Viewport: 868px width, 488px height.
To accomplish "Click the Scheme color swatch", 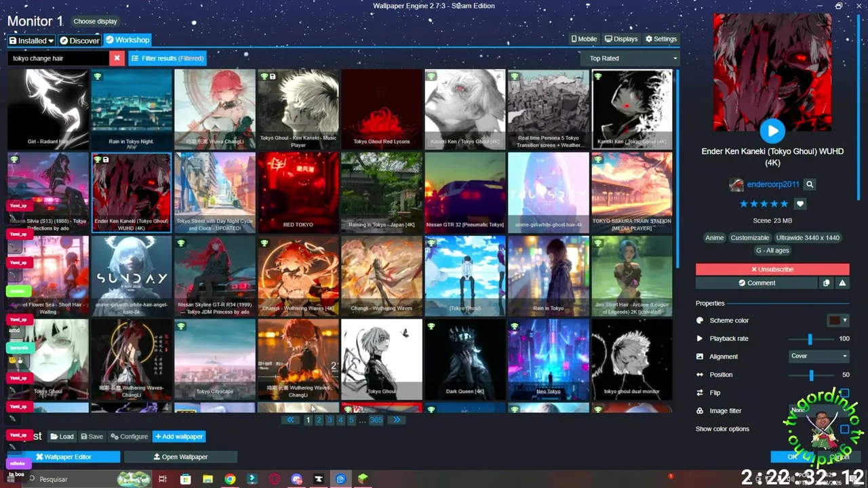I will click(834, 321).
